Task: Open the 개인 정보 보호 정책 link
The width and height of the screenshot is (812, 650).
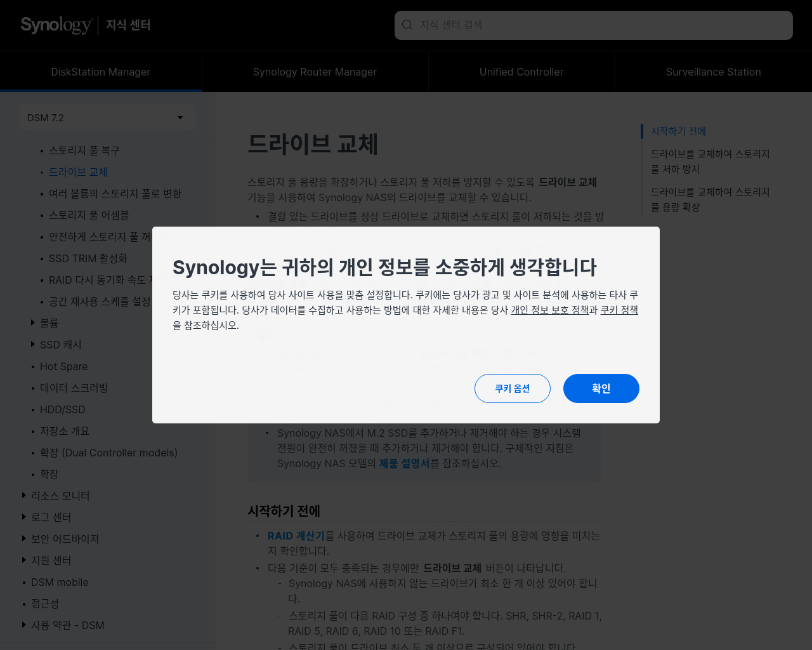Action: [x=550, y=310]
